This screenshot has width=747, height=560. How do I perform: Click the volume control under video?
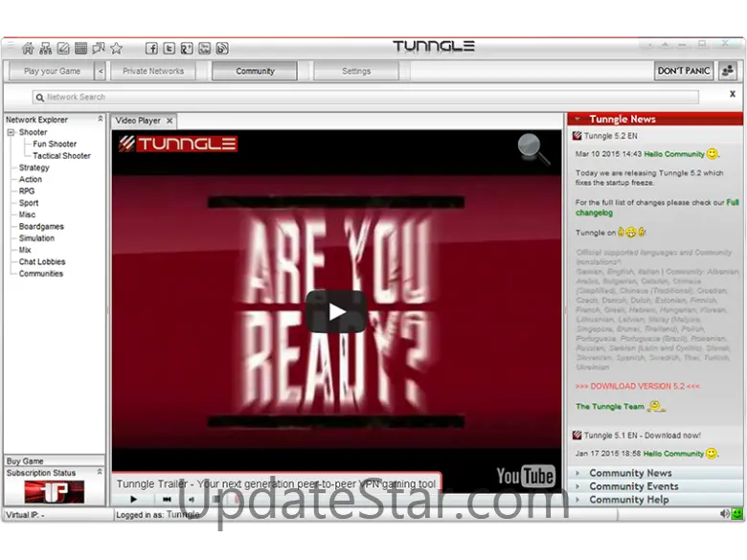(192, 499)
